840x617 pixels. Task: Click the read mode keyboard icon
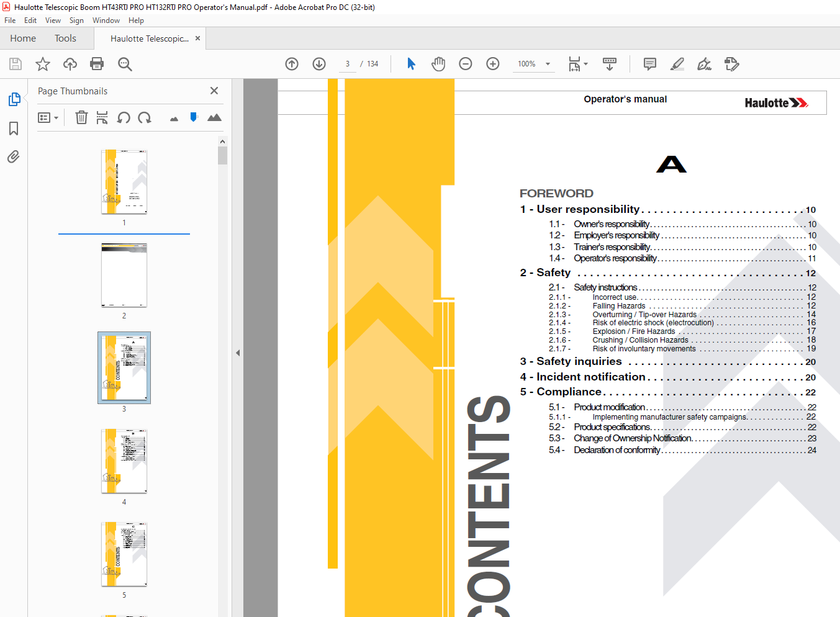610,64
